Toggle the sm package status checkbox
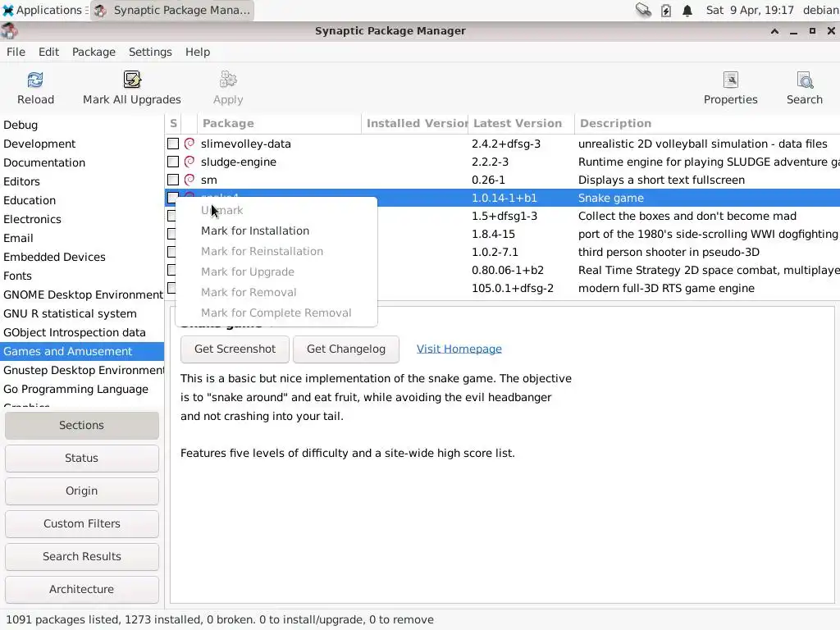This screenshot has width=840, height=630. pyautogui.click(x=173, y=180)
